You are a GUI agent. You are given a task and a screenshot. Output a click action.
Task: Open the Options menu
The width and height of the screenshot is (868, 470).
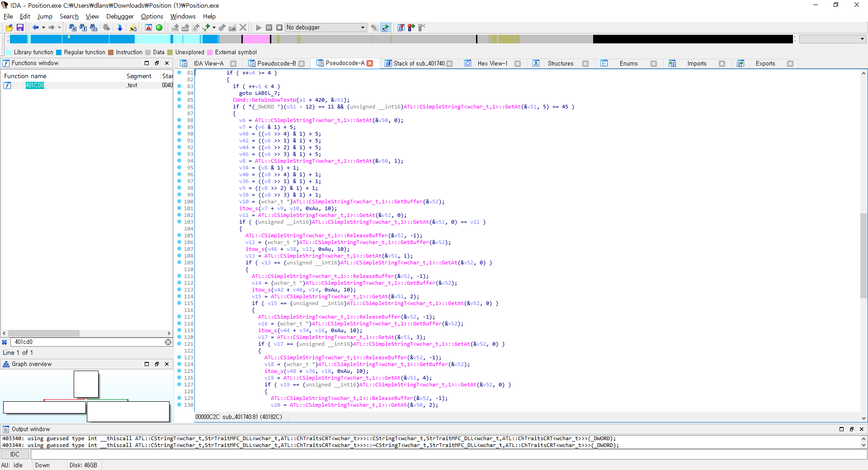tap(152, 16)
